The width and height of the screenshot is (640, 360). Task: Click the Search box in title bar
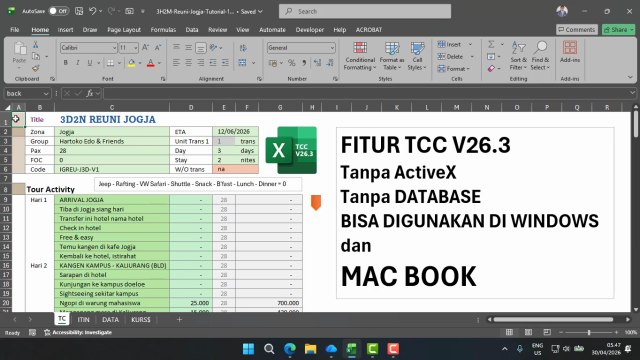click(x=365, y=11)
